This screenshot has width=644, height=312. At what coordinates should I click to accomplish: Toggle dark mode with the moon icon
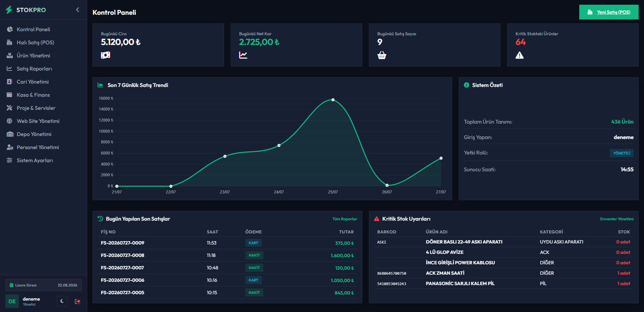point(62,301)
